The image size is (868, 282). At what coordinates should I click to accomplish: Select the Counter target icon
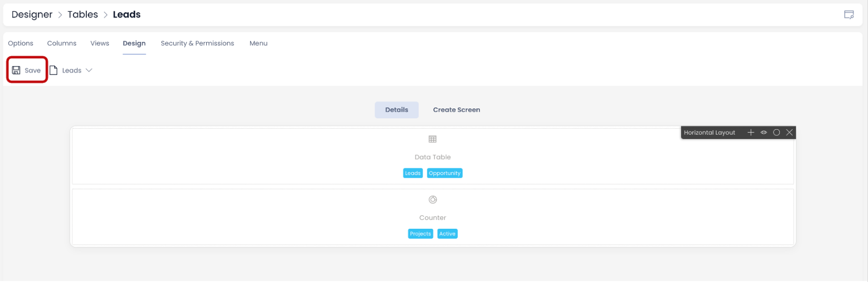(x=432, y=200)
